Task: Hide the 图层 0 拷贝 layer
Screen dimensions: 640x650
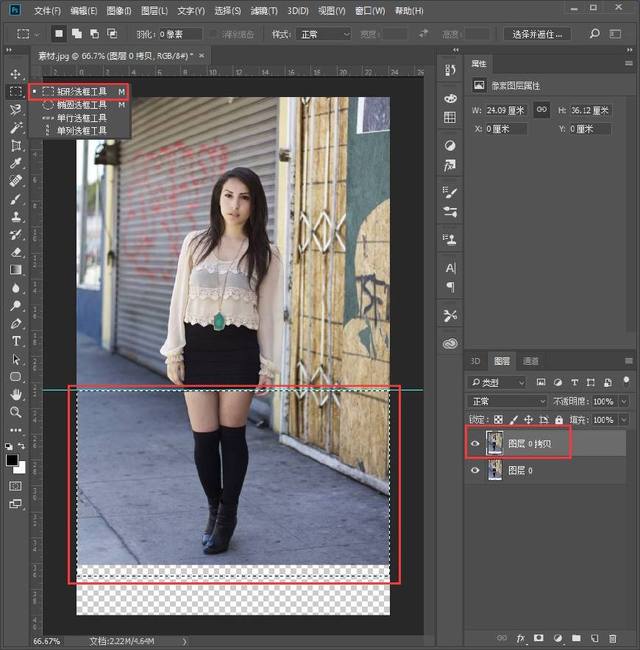Action: [476, 443]
